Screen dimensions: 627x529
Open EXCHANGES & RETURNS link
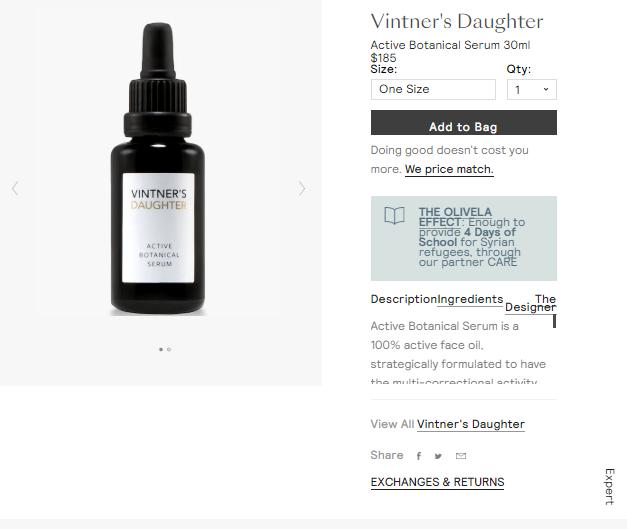point(437,482)
